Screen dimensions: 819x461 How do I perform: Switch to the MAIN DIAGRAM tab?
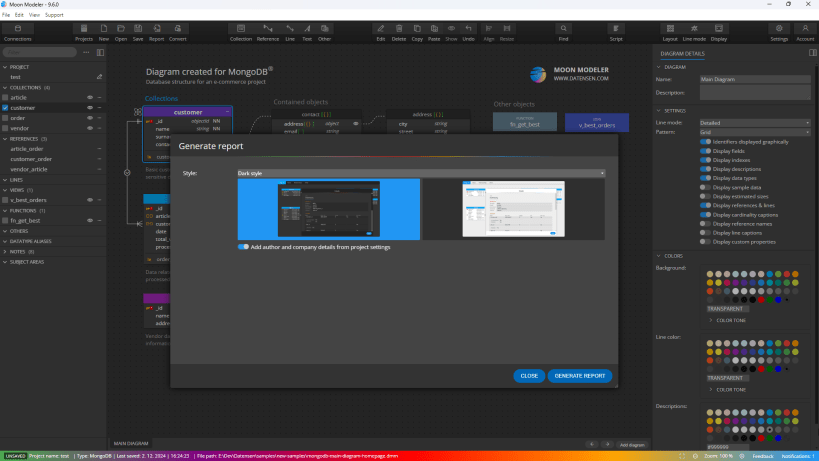coord(131,443)
